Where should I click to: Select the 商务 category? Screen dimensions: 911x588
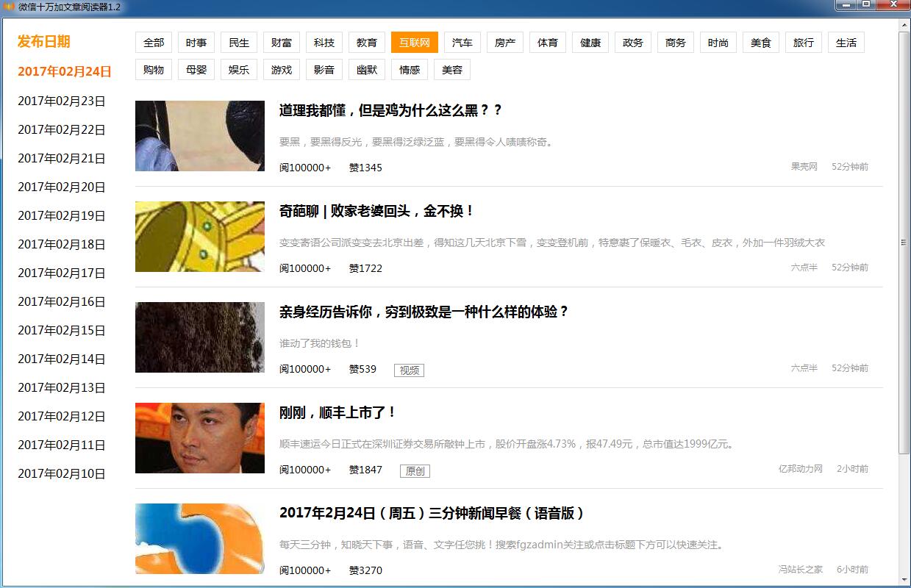coord(676,43)
